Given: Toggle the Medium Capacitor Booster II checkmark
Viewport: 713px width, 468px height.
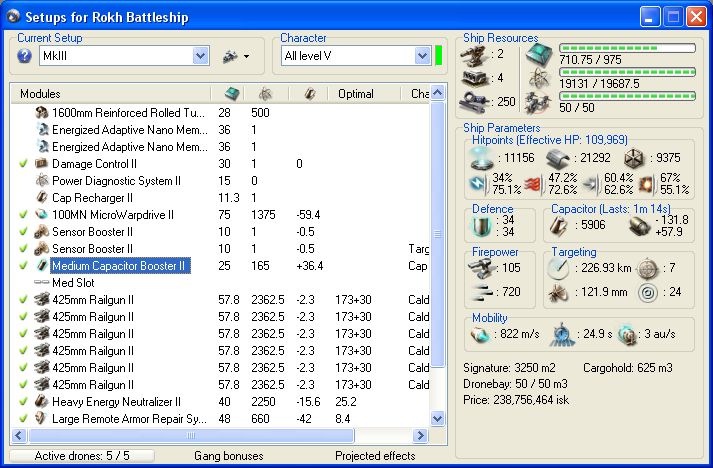Looking at the screenshot, I should (23, 265).
